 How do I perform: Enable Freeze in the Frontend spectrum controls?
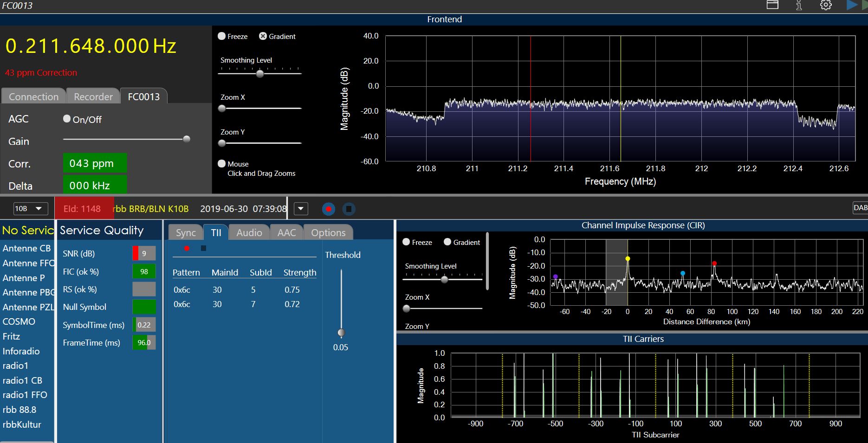222,36
